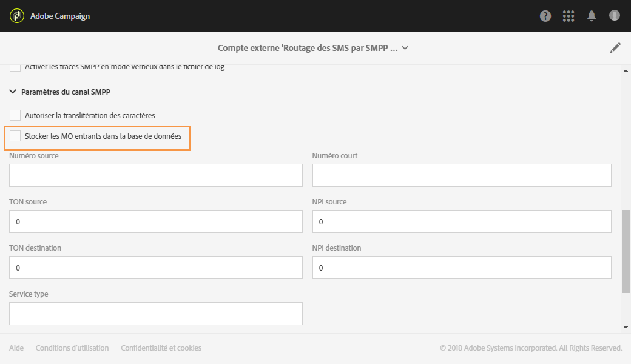This screenshot has width=631, height=364.
Task: Focus the 'TON source' field
Action: click(x=156, y=221)
